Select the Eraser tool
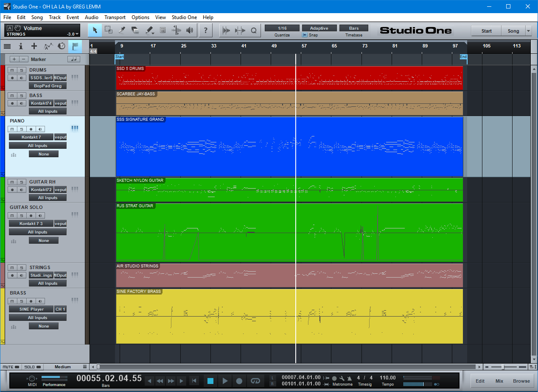538x392 pixels. pyautogui.click(x=135, y=30)
